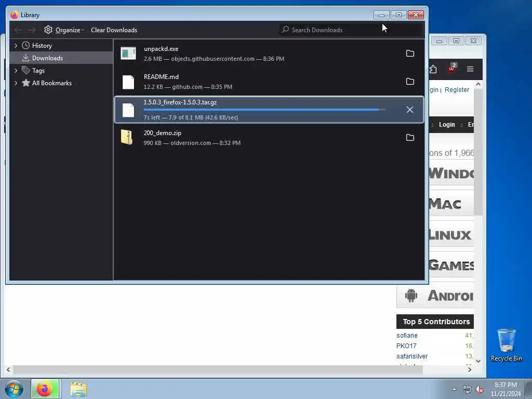Click the README.md file icon

click(128, 82)
